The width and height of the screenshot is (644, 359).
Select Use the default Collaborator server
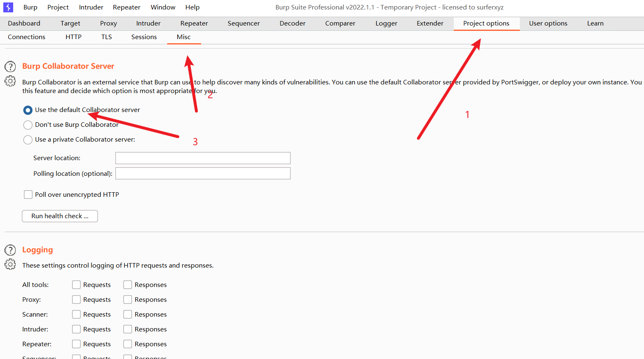pyautogui.click(x=28, y=110)
